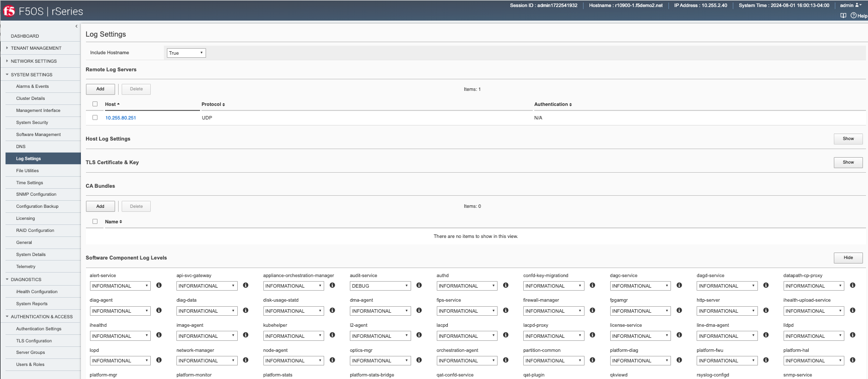
Task: Show info for appliance-orchestration-manager log level
Action: 332,285
